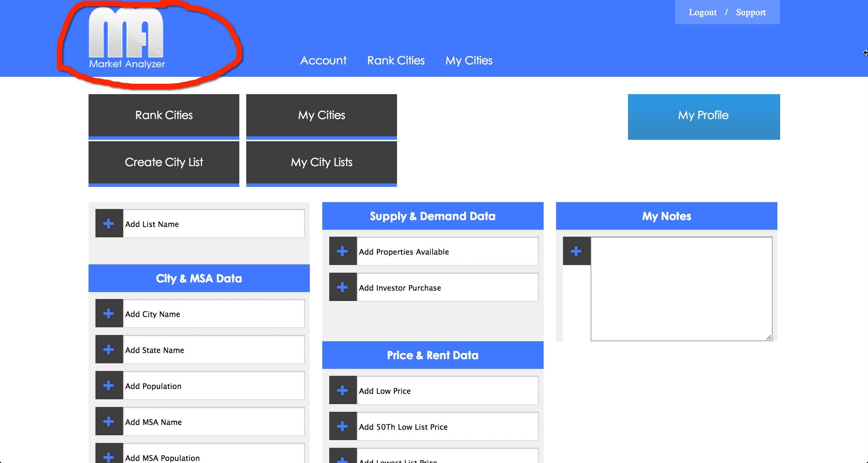The image size is (868, 463).
Task: Click plus icon beside Add Population
Action: click(x=109, y=385)
